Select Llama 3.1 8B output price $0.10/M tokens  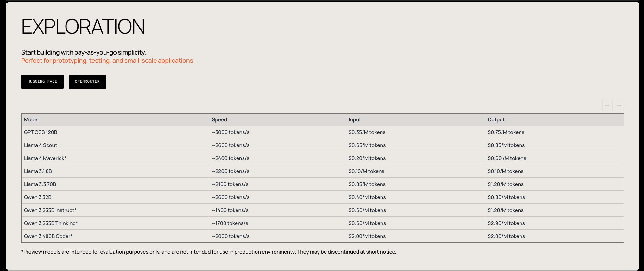pyautogui.click(x=506, y=171)
